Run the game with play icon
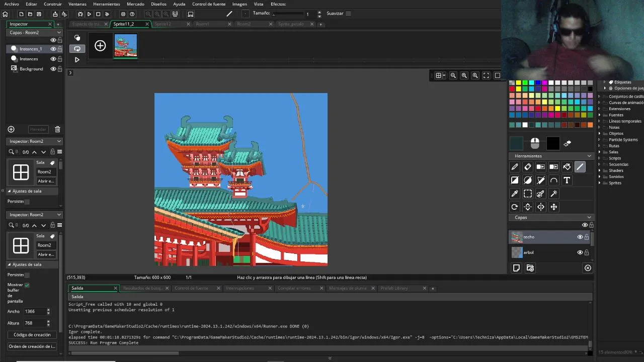This screenshot has height=362, width=644. pos(89,14)
